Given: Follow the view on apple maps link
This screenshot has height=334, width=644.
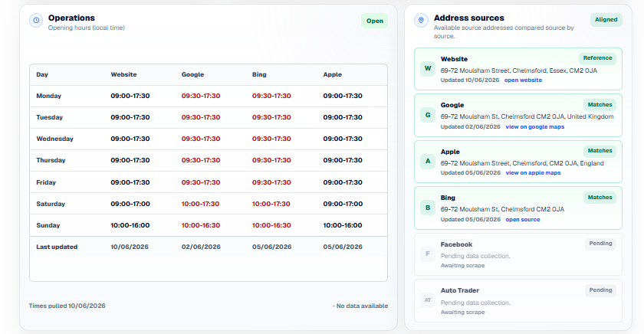Looking at the screenshot, I should 533,172.
